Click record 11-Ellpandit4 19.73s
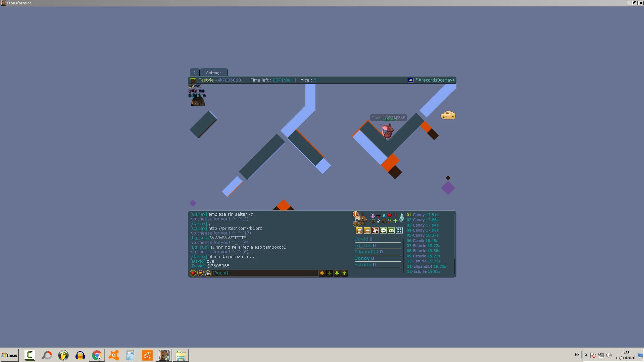 coord(427,266)
